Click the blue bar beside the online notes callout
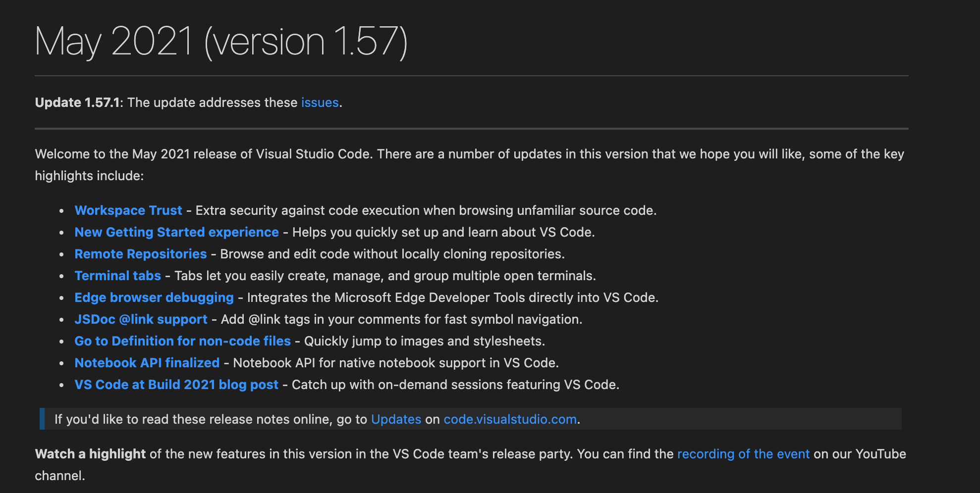Screen dimensions: 980x493 pyautogui.click(x=42, y=419)
